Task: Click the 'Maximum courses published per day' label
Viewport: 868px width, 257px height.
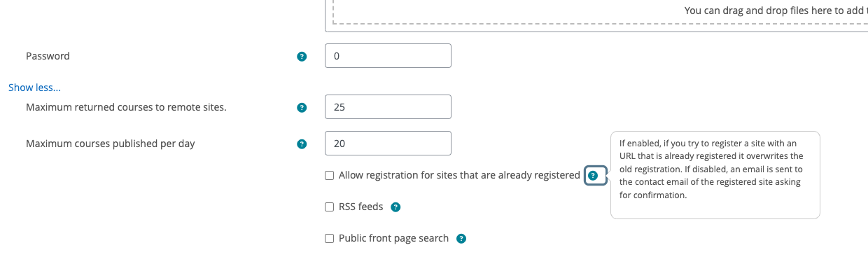Action: point(110,144)
